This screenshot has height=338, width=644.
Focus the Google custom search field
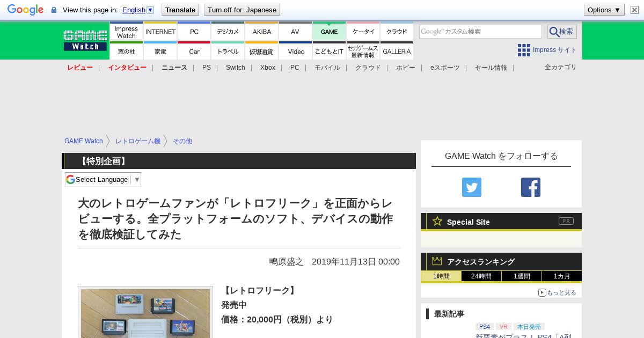tap(480, 32)
